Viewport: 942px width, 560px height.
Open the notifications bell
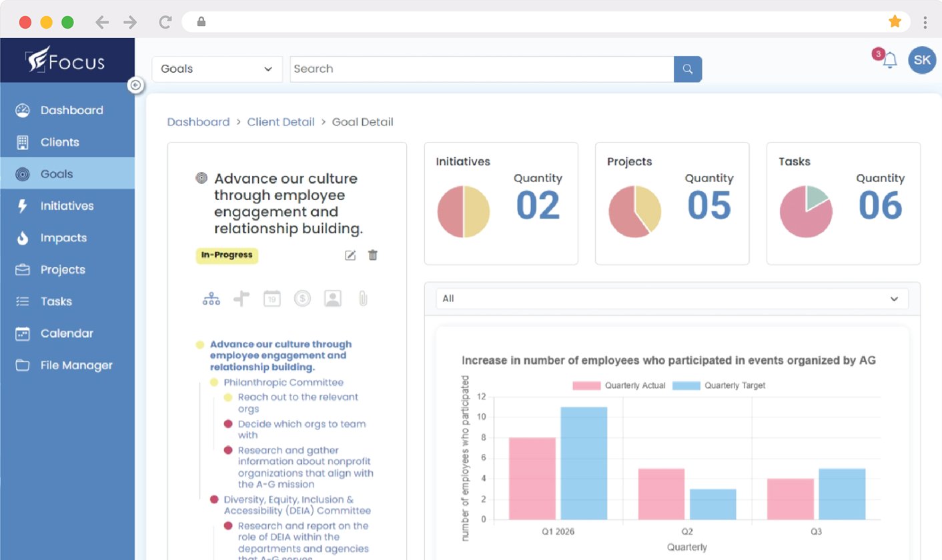(x=889, y=61)
